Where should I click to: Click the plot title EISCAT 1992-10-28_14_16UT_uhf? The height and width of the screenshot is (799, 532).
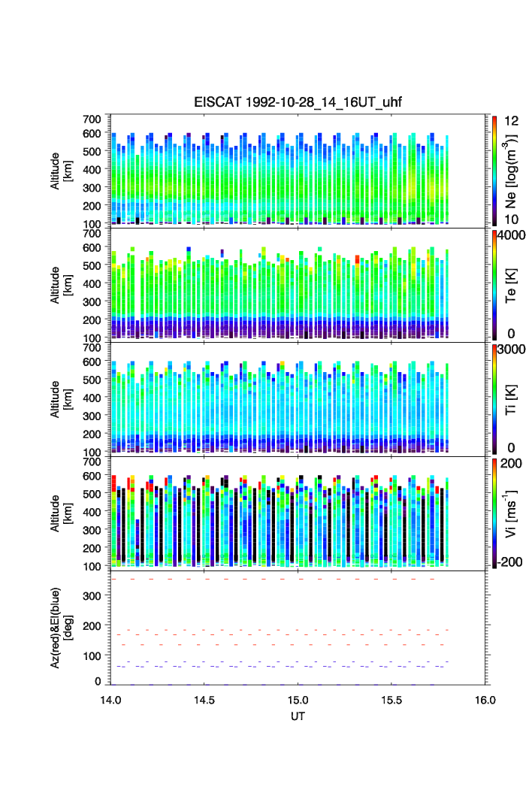point(298,102)
